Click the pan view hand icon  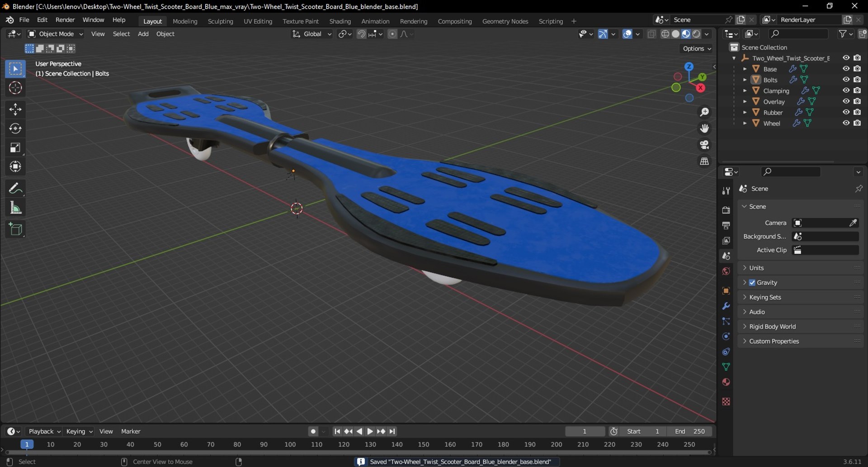[704, 129]
